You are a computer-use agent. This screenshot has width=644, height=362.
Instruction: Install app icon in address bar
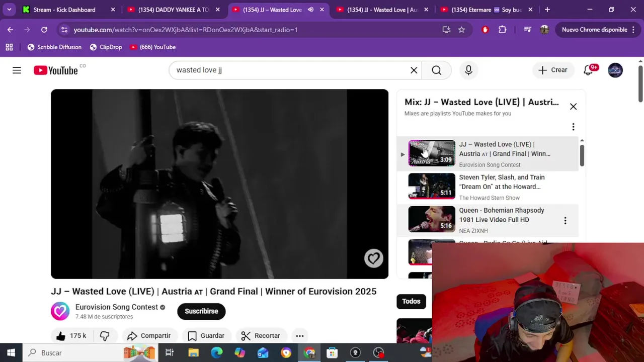click(446, 30)
